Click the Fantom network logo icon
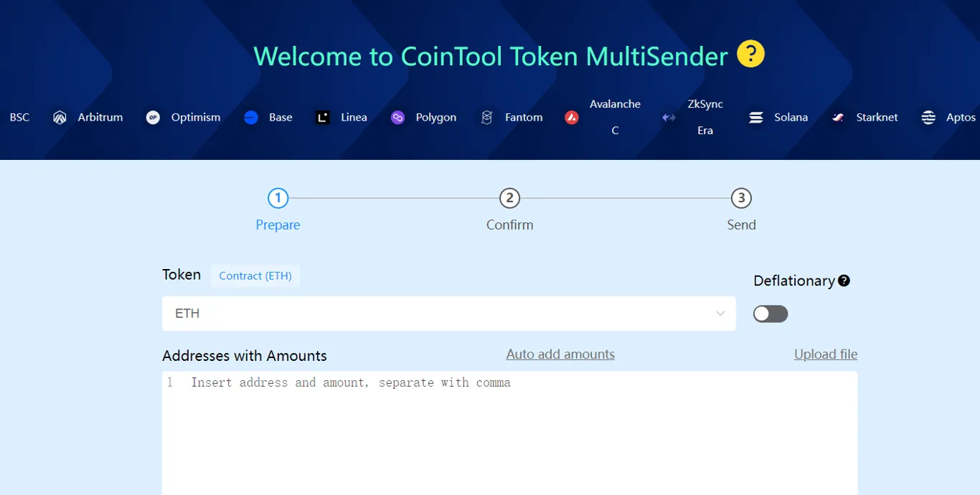 486,118
